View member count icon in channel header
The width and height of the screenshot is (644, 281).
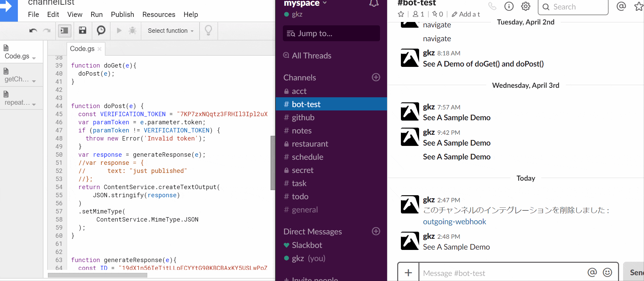click(418, 14)
